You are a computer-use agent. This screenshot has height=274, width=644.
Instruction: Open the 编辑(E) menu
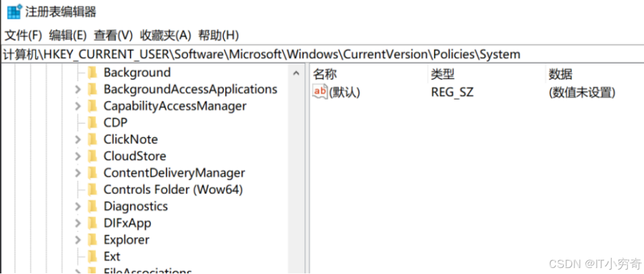click(x=68, y=35)
